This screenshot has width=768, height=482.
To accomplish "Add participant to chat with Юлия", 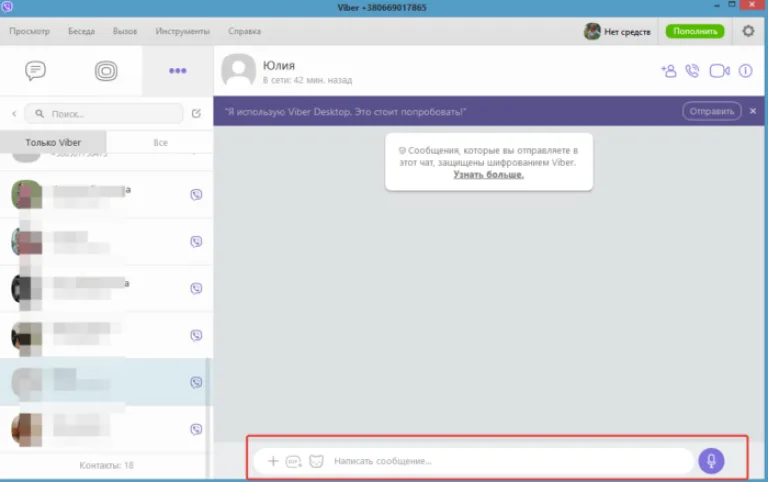I will click(x=669, y=71).
